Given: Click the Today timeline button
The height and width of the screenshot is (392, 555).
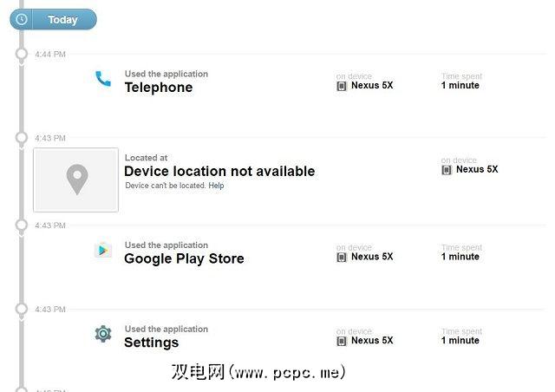Looking at the screenshot, I should tap(62, 19).
